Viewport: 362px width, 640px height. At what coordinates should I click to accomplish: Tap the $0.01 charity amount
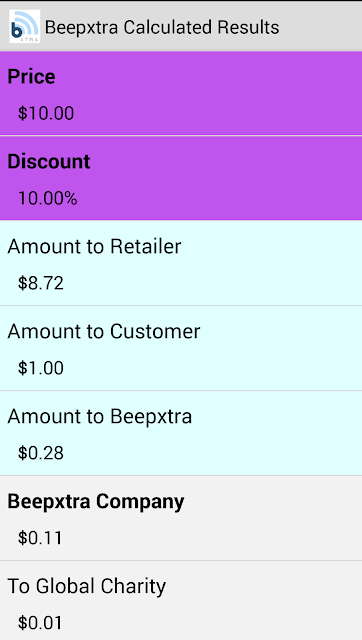click(x=40, y=623)
